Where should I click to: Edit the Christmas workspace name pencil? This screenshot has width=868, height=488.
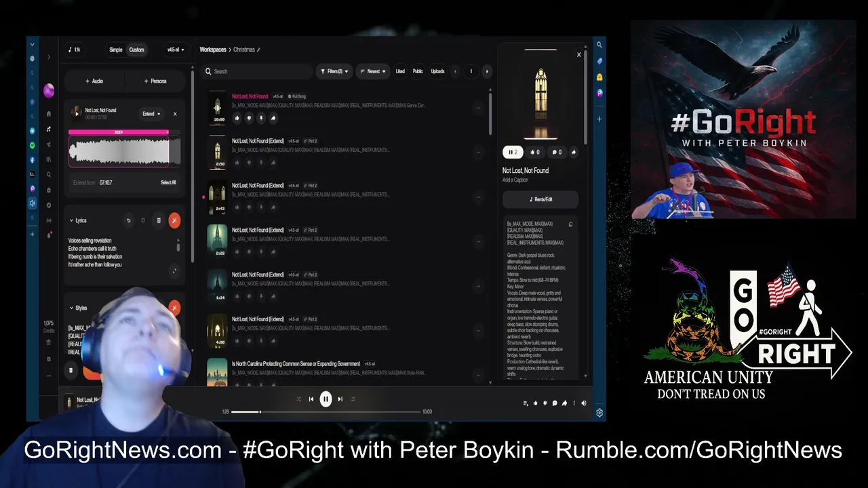pos(258,49)
